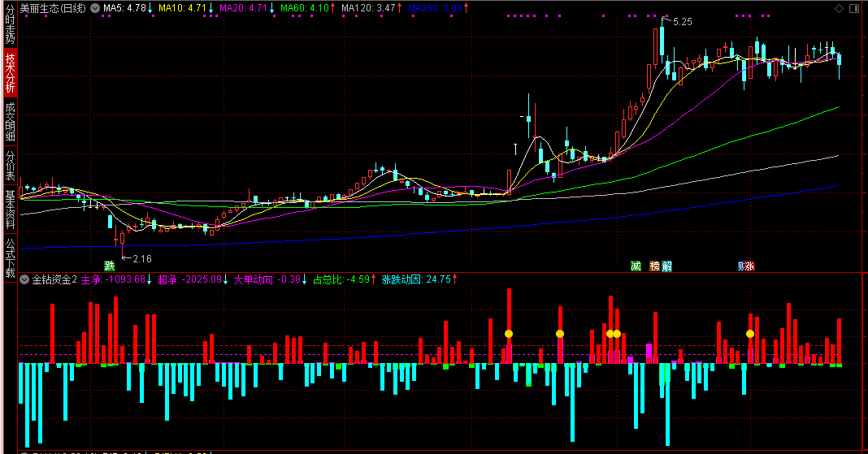Click the 大单动向: -0.38 value
The height and width of the screenshot is (454, 868).
[267, 280]
